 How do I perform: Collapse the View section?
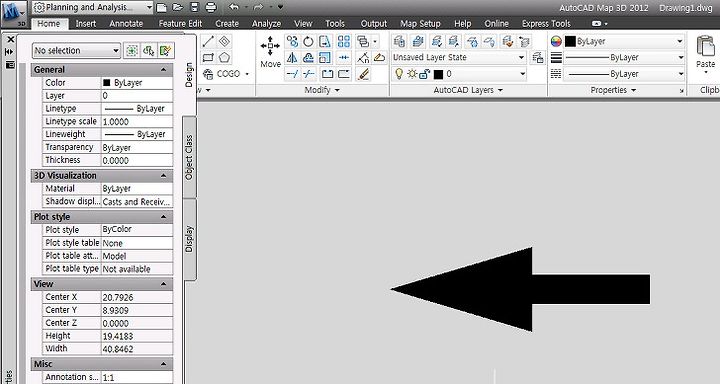click(x=163, y=284)
